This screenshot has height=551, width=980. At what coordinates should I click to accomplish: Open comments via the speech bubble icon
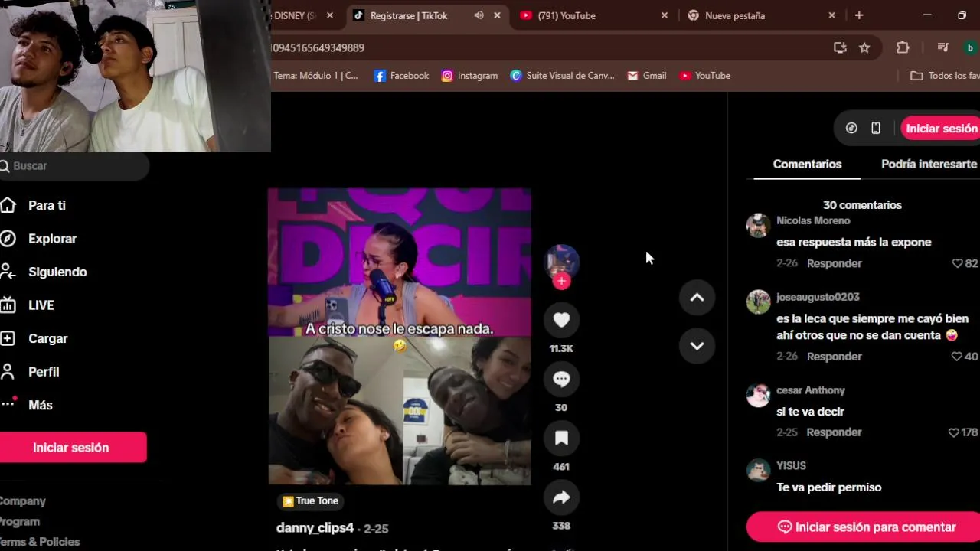tap(561, 379)
